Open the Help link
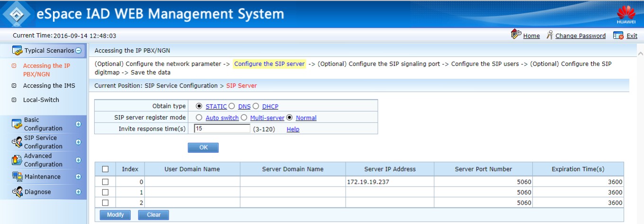Screen dimensions: 644x224 [x=293, y=129]
